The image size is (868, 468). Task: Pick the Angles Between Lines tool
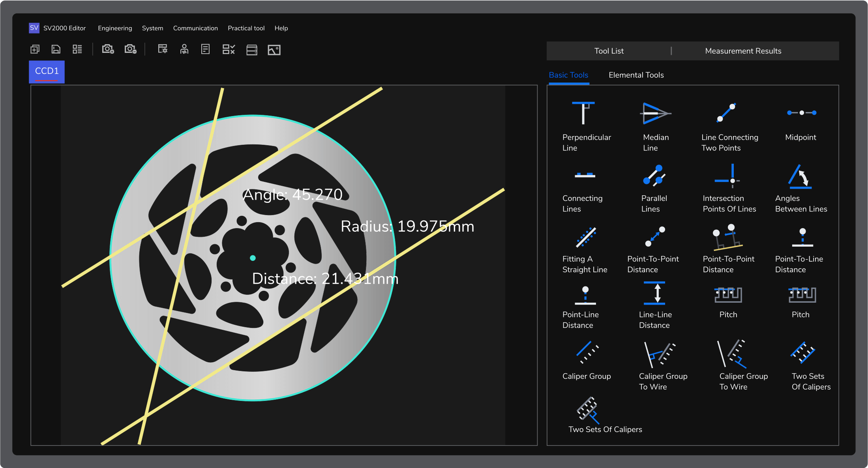click(800, 177)
